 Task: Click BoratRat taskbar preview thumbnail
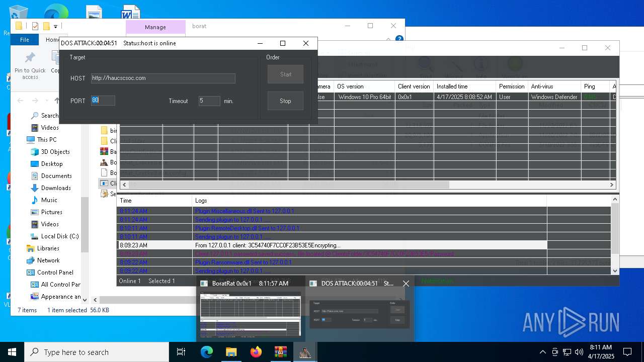click(251, 316)
